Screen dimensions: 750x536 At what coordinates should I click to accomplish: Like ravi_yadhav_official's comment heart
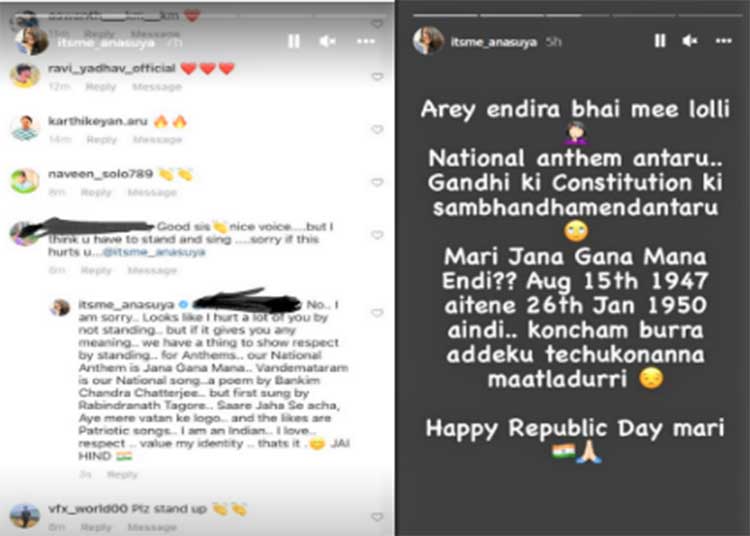(377, 77)
